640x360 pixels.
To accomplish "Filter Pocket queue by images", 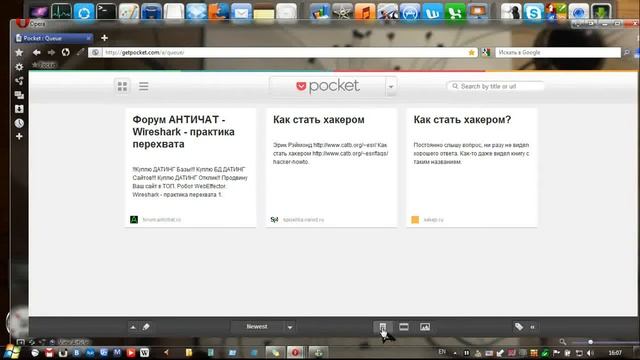I will point(425,327).
